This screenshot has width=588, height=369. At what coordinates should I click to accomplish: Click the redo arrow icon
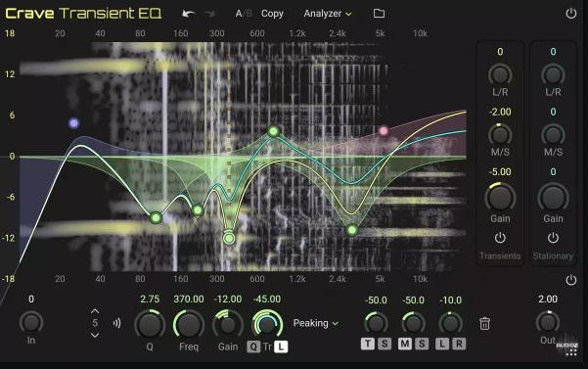[x=209, y=14]
